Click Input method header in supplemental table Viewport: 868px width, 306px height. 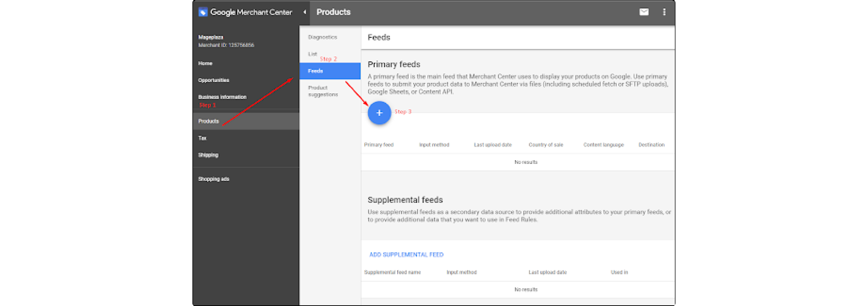[462, 272]
